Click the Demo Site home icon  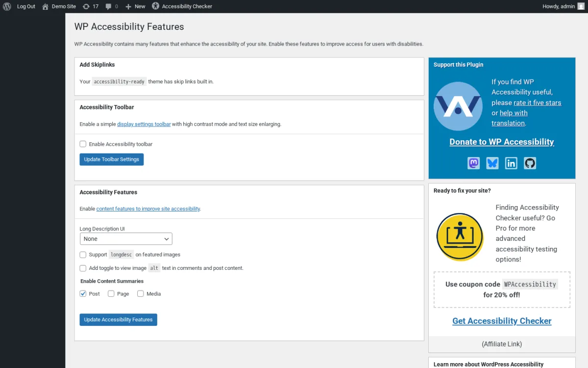tap(45, 6)
